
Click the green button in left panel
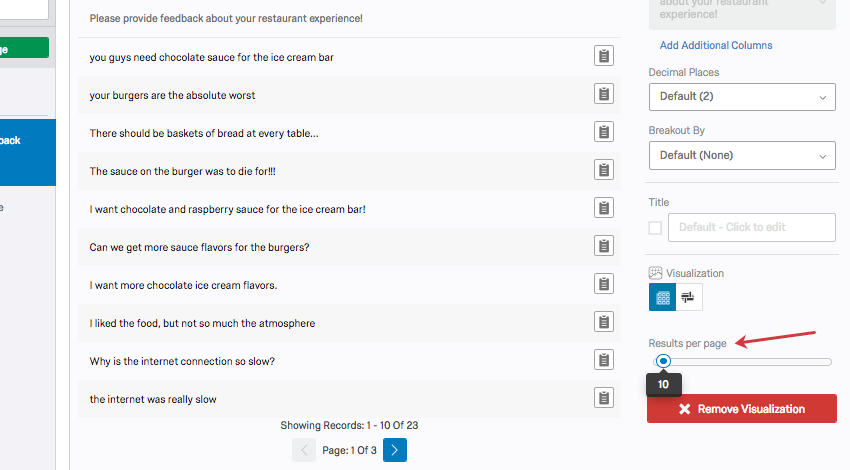(24, 47)
